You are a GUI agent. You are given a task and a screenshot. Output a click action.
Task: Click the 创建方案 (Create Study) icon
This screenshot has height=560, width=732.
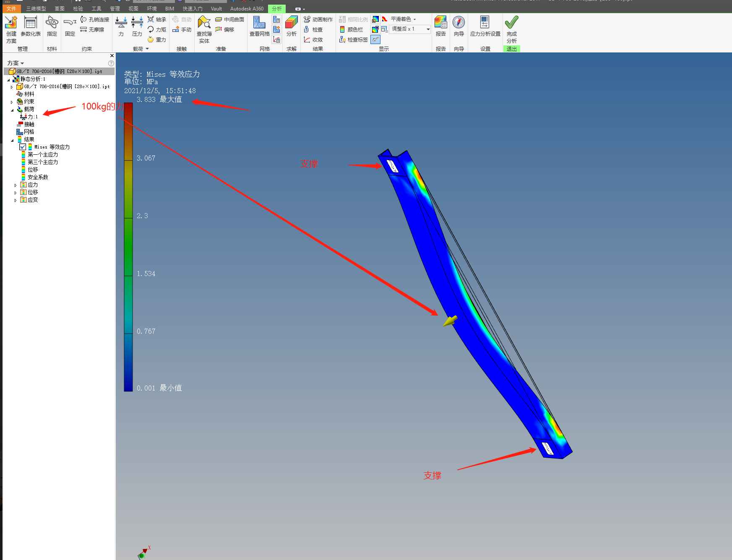click(11, 29)
